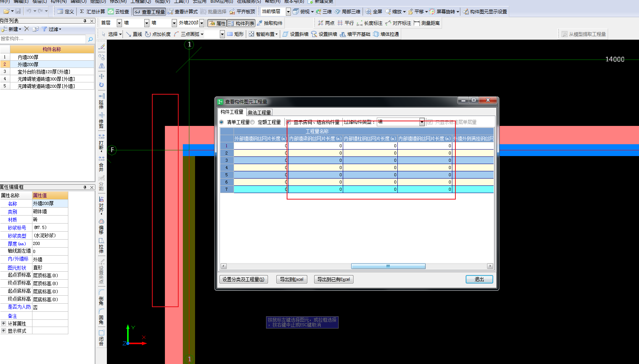Screen dimensions: 639x364
Task: Open 视图(V) menu
Action: (163, 2)
